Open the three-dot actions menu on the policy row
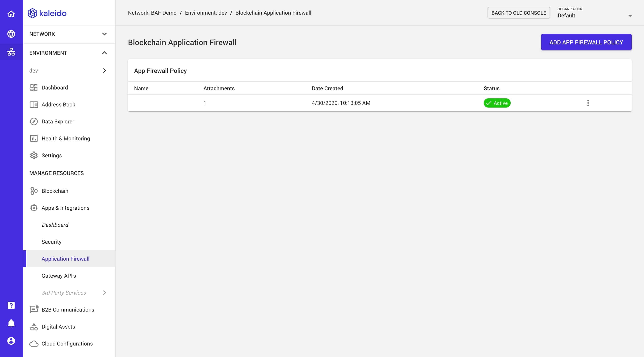The height and width of the screenshot is (357, 644). (588, 103)
